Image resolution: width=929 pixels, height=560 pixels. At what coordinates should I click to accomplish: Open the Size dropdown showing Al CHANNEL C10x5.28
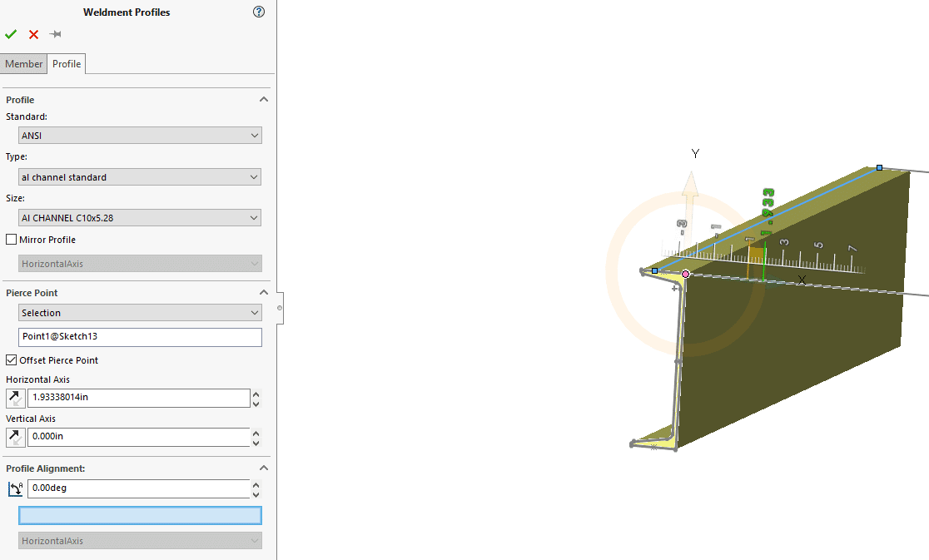pos(140,218)
